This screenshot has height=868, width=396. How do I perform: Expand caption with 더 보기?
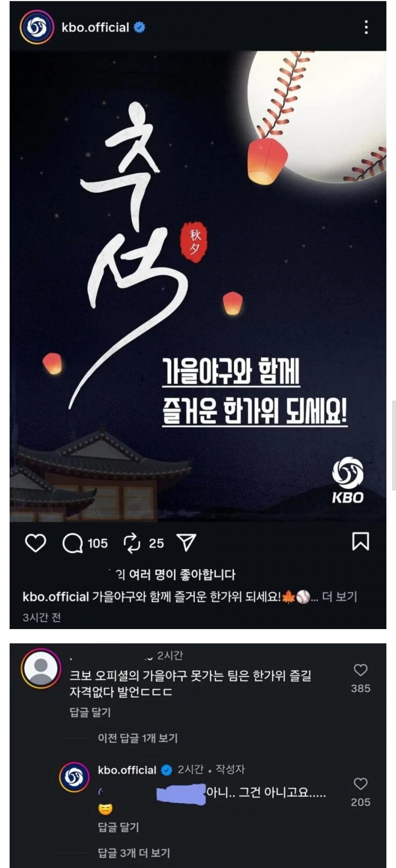(x=339, y=597)
